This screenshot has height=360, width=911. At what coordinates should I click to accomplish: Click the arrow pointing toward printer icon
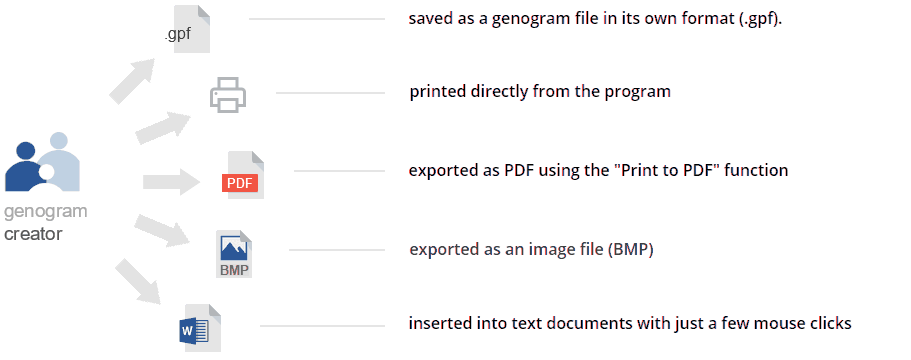pyautogui.click(x=163, y=128)
